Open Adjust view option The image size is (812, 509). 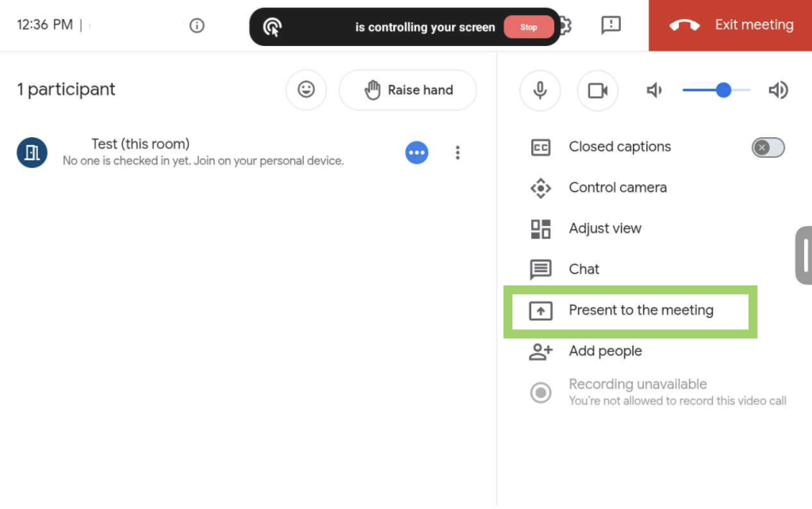[604, 228]
